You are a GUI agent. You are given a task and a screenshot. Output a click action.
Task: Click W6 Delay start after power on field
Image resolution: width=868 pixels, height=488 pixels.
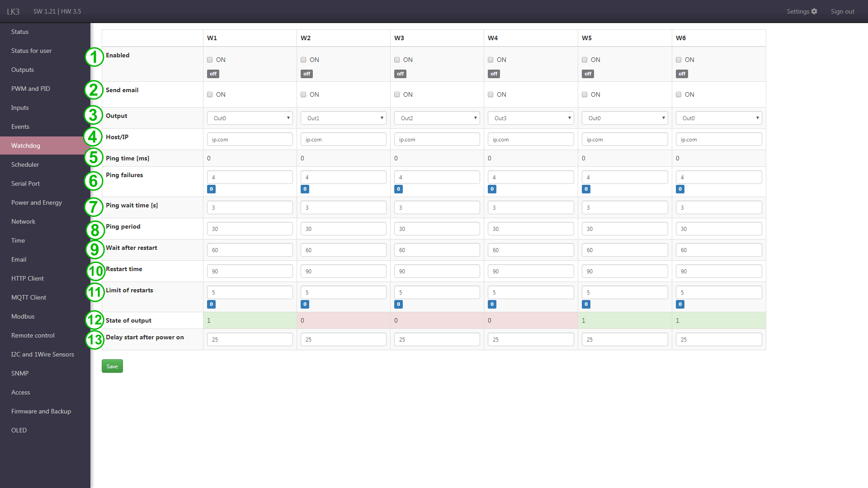(x=719, y=339)
